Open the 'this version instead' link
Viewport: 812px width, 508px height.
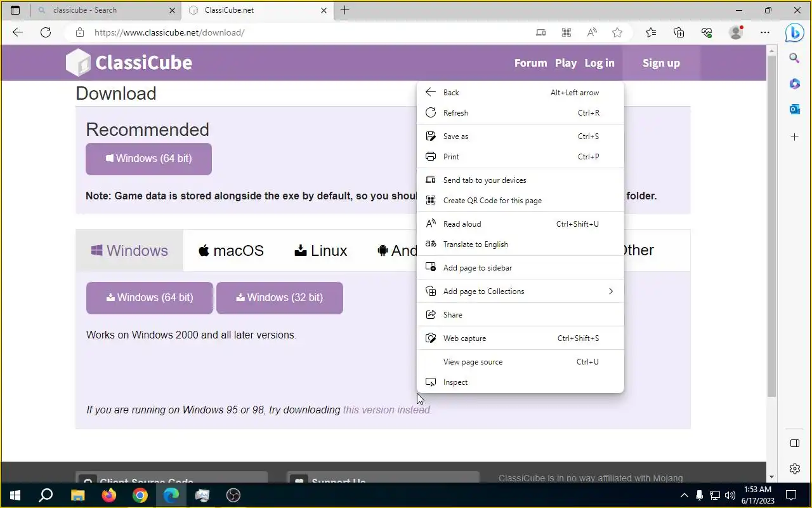(x=387, y=410)
